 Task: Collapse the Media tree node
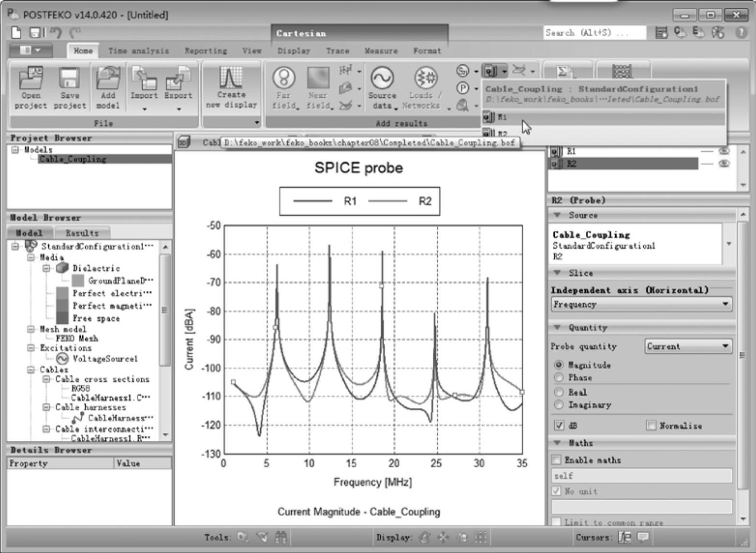coord(31,257)
